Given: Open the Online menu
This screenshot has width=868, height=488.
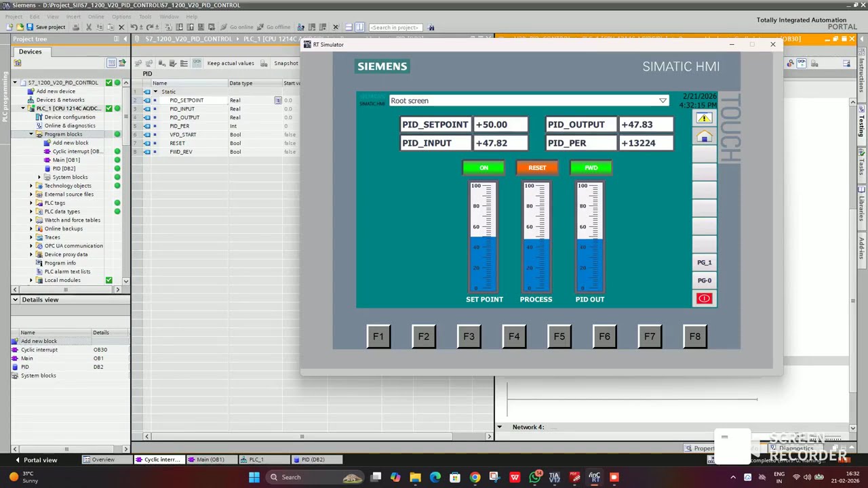Looking at the screenshot, I should click(96, 16).
